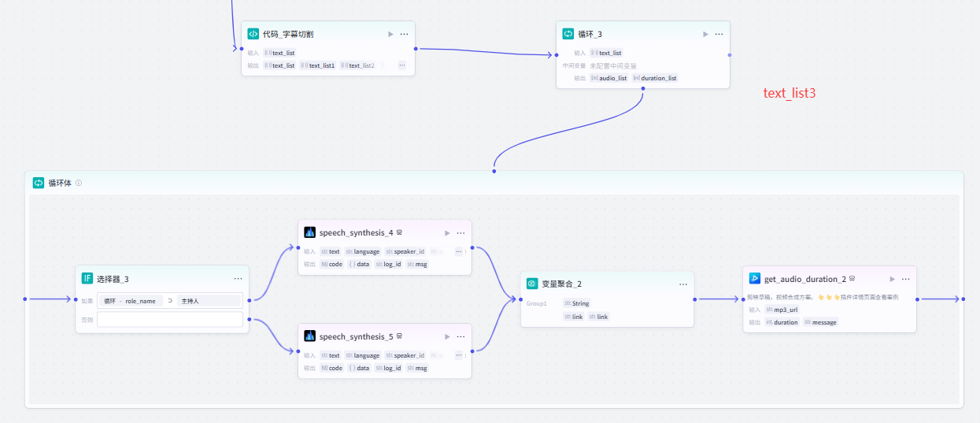The image size is (980, 423).
Task: Click the speech_synthesis_4 plugin icon
Action: tap(309, 232)
